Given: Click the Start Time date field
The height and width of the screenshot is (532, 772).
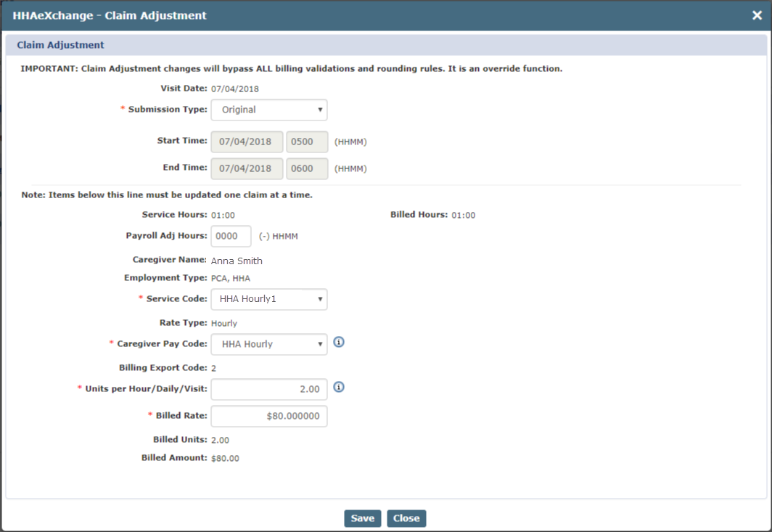Looking at the screenshot, I should [247, 142].
